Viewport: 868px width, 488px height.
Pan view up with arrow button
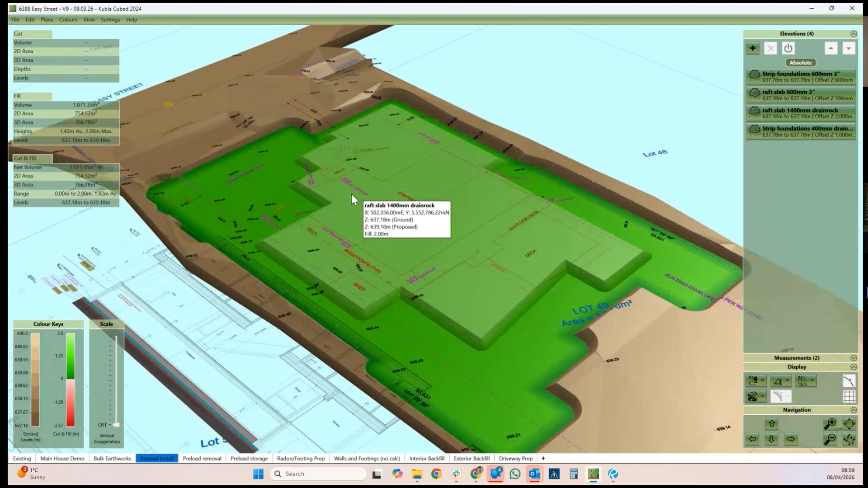point(772,424)
